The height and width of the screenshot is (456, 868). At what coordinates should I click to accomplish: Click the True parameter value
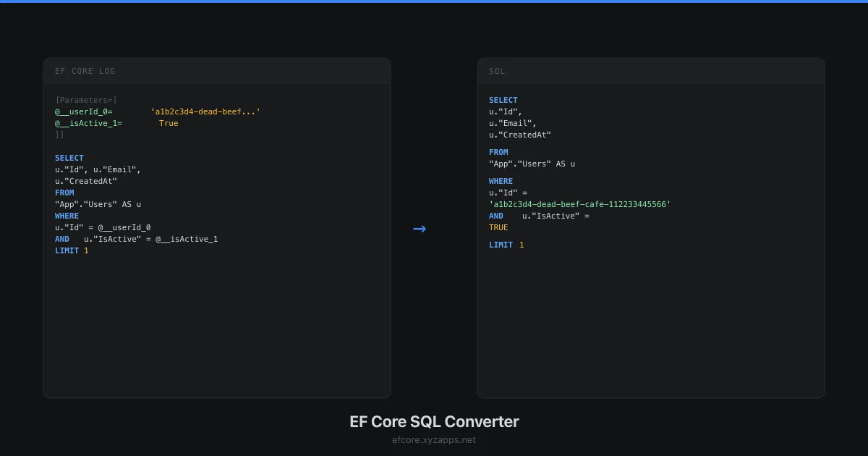point(169,123)
